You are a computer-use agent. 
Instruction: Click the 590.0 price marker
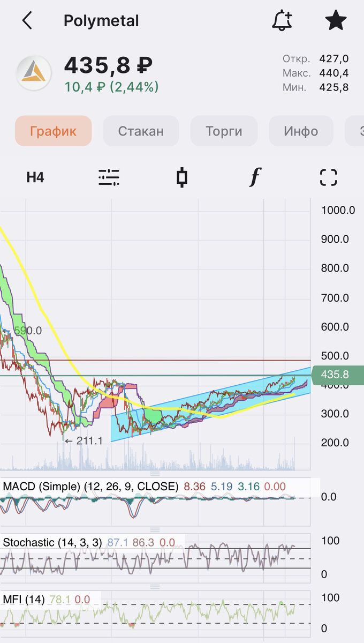tap(22, 331)
